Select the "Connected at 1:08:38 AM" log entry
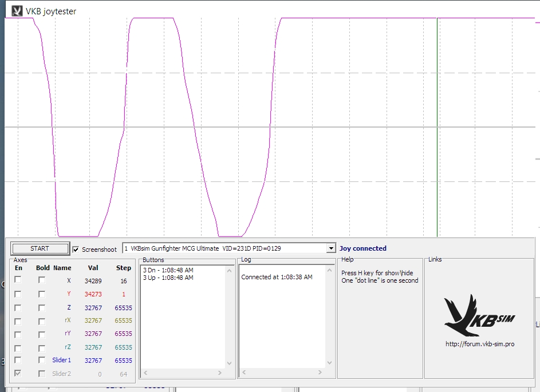 point(277,277)
